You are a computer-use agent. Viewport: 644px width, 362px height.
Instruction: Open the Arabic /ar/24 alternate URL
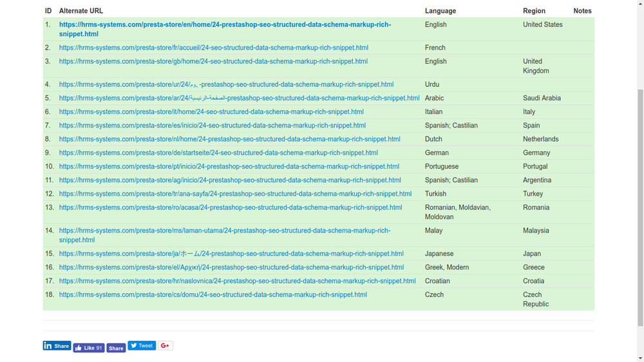[239, 98]
